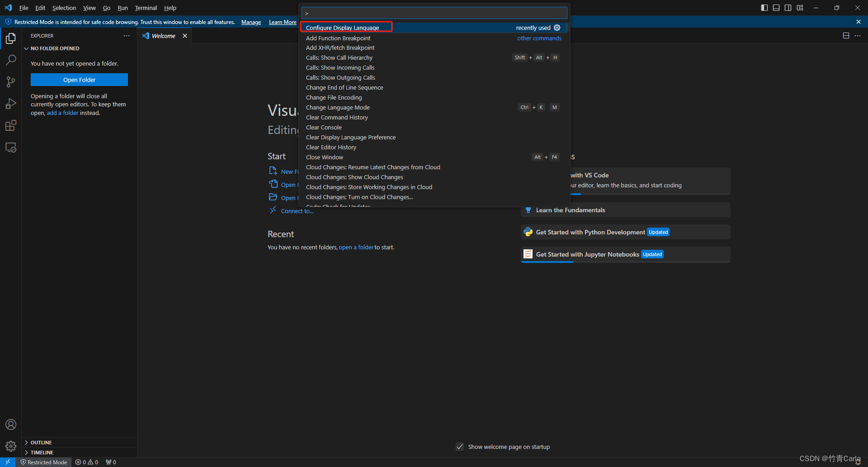The width and height of the screenshot is (868, 467).
Task: Open Get Started with Jupyter Notebooks
Action: (626, 254)
